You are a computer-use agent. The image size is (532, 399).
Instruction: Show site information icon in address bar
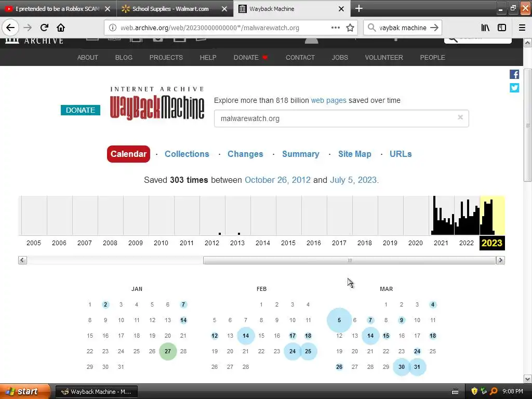pyautogui.click(x=113, y=28)
